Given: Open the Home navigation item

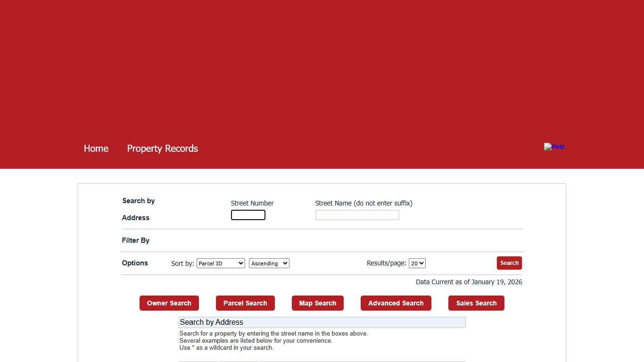Looking at the screenshot, I should [x=96, y=148].
